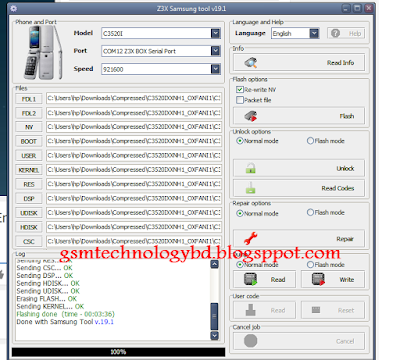This screenshot has width=400, height=360.
Task: Click the RES file button
Action: pyautogui.click(x=29, y=184)
